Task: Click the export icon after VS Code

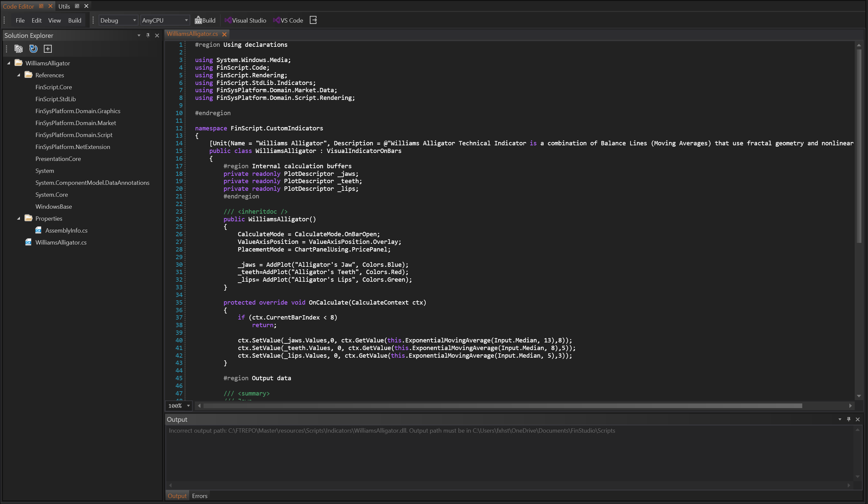Action: pos(313,20)
